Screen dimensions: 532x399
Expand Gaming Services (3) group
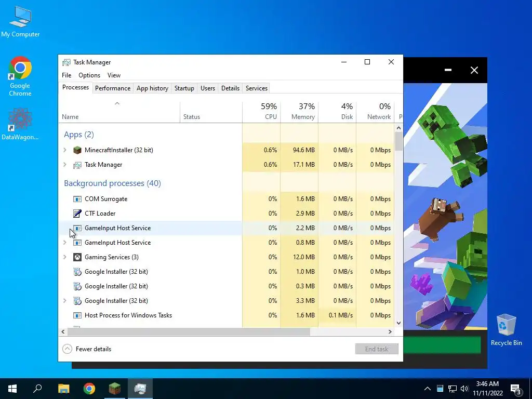pos(65,257)
